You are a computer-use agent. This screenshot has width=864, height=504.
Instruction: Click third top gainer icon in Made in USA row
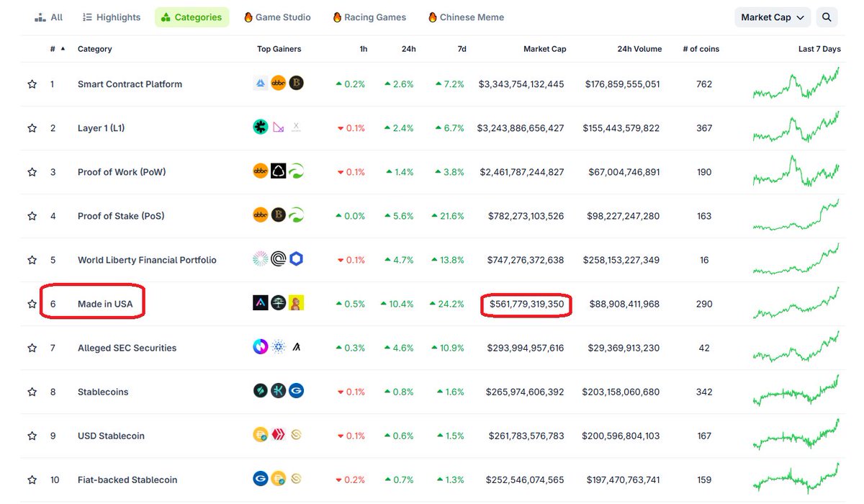(296, 303)
